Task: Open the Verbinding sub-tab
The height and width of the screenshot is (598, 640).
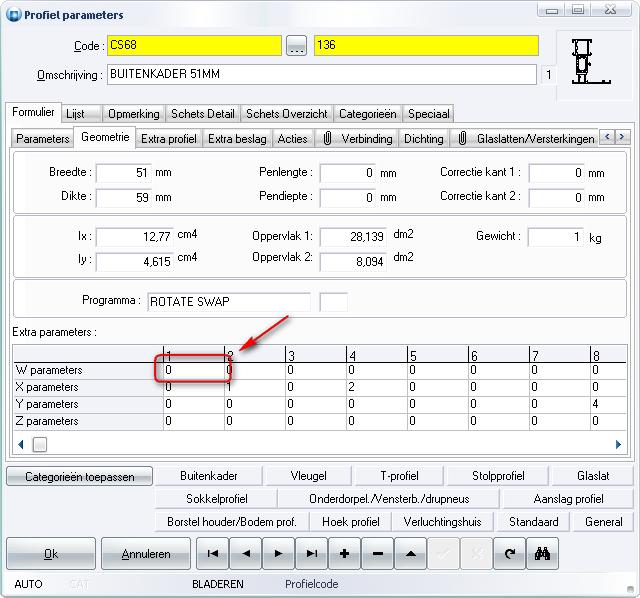Action: pyautogui.click(x=357, y=139)
